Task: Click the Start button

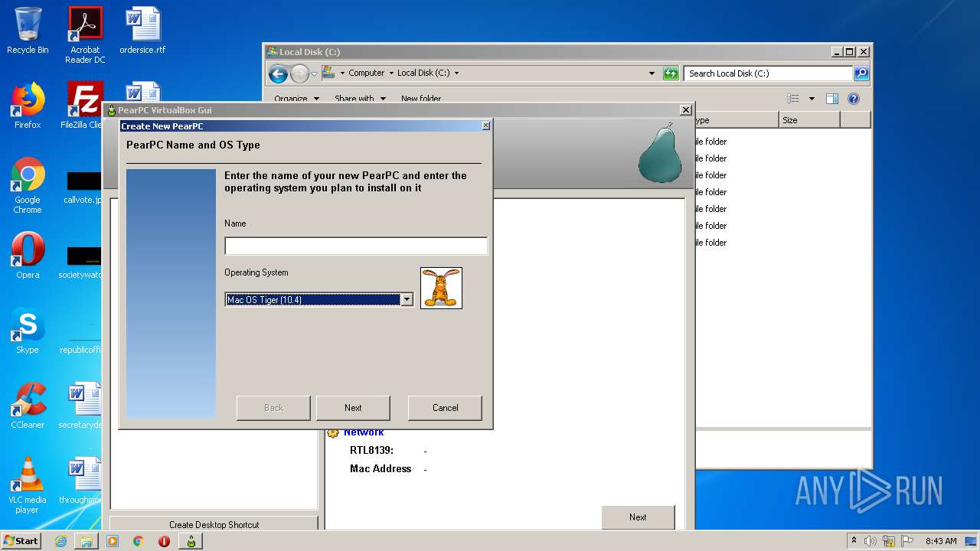Action: tap(21, 540)
